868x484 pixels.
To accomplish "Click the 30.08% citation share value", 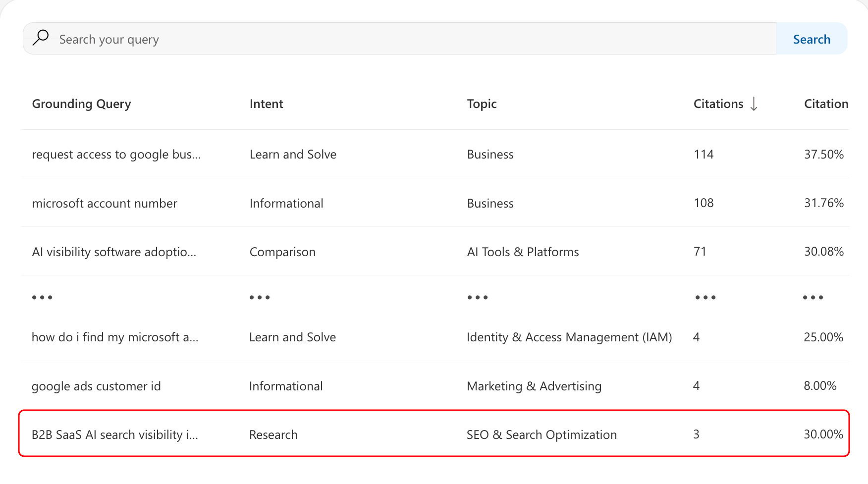I will coord(823,252).
